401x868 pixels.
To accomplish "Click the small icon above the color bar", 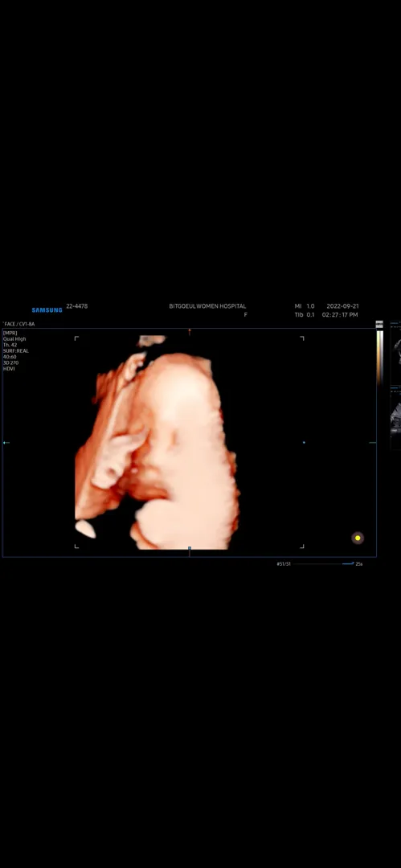I will point(379,325).
